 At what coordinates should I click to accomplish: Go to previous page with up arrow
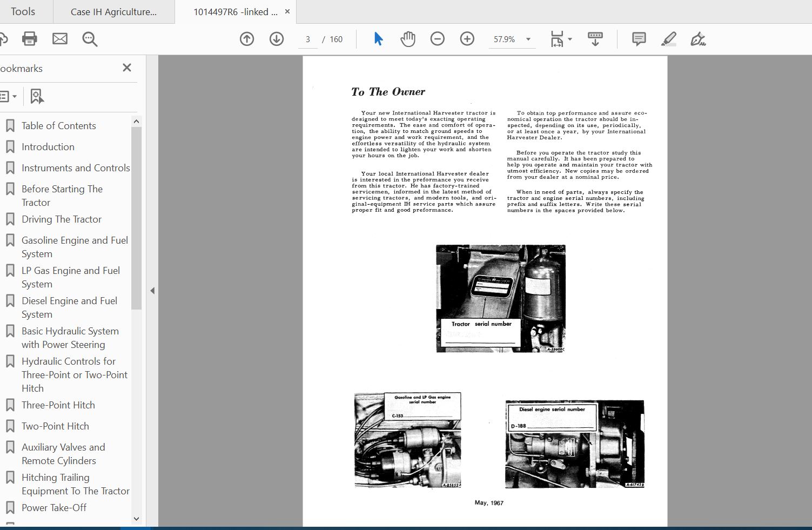point(247,39)
